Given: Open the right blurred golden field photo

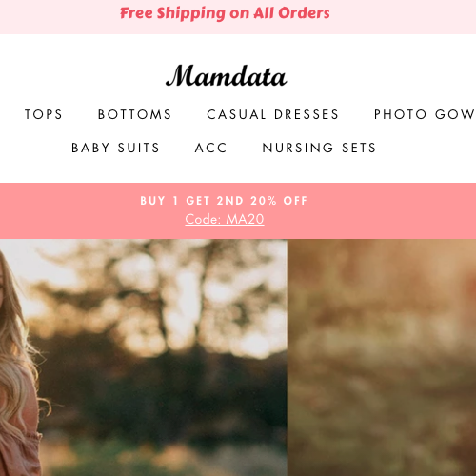Looking at the screenshot, I should click(x=382, y=357).
